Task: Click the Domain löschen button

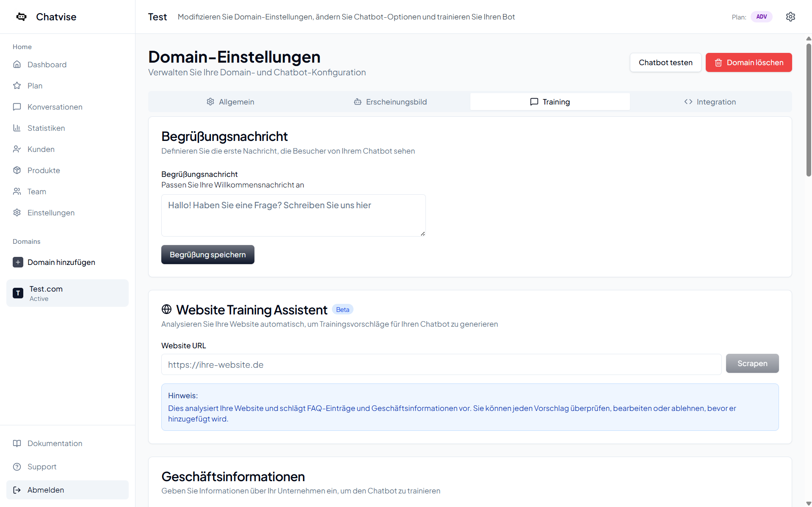Action: (x=748, y=62)
